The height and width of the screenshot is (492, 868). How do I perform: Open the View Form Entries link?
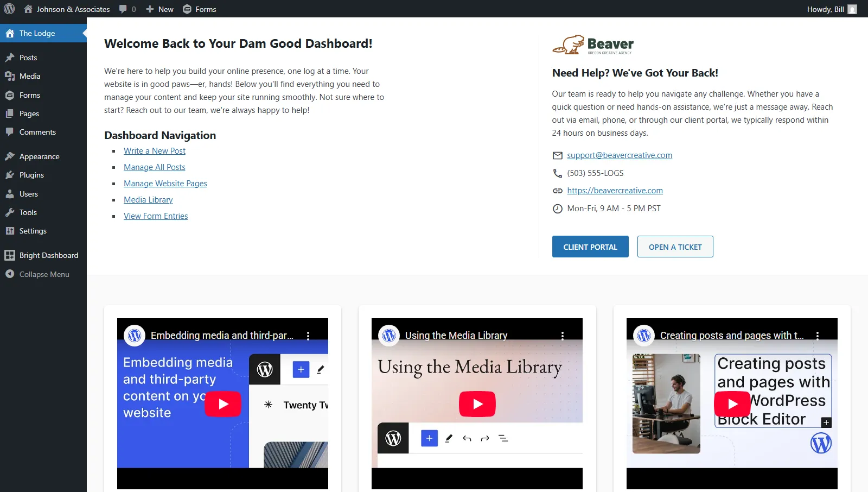(156, 216)
